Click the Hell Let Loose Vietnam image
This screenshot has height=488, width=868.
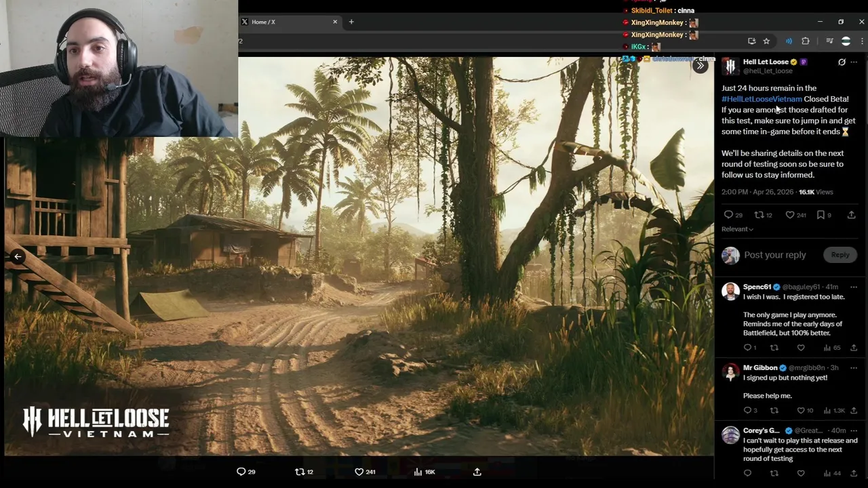tap(359, 256)
